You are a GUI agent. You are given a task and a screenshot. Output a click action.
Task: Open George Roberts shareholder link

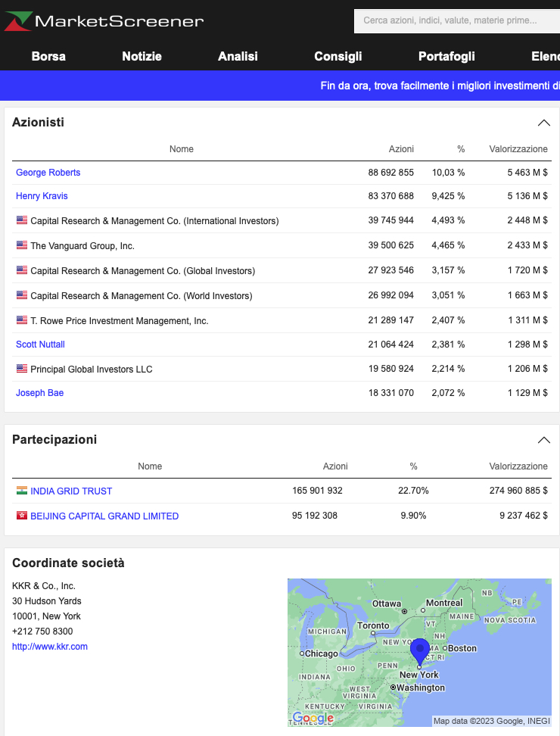pos(48,173)
